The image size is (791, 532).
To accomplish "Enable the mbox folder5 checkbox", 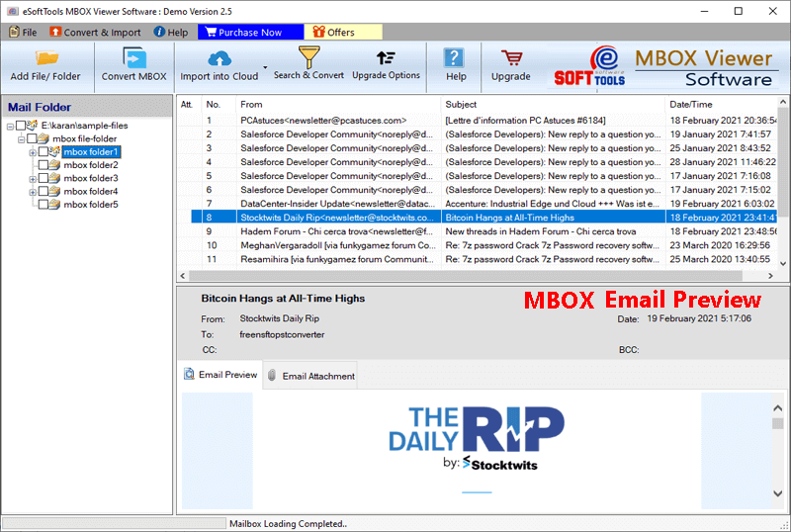I will (44, 205).
